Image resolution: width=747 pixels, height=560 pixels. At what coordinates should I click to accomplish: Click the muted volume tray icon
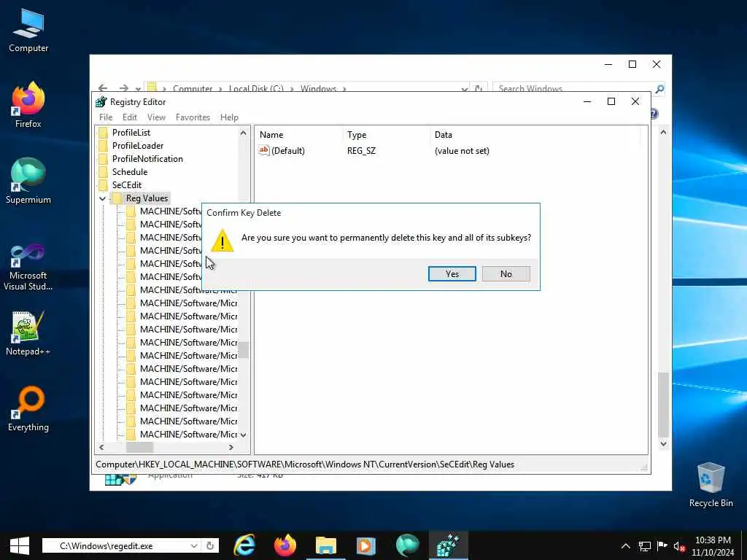click(679, 547)
